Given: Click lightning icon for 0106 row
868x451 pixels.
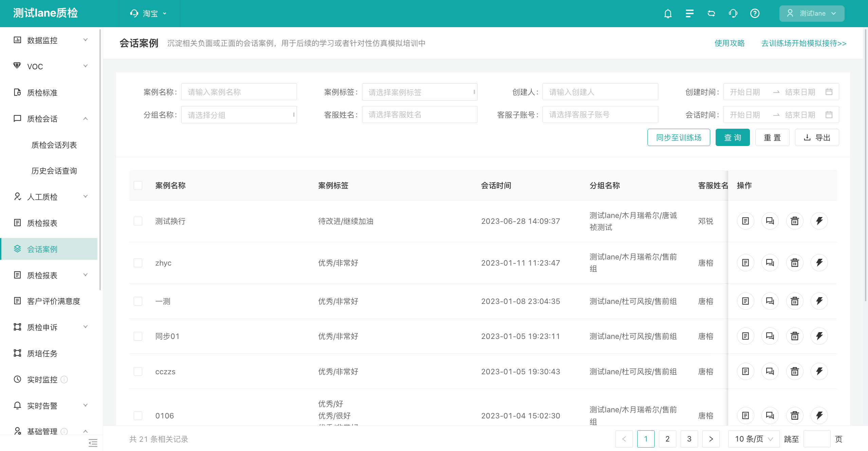Looking at the screenshot, I should click(819, 416).
